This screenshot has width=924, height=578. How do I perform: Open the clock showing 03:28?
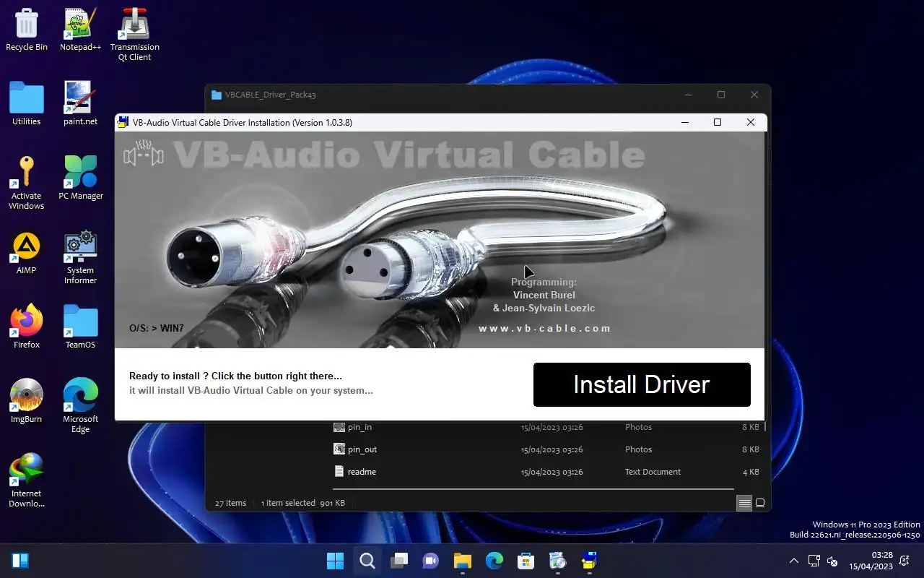(871, 561)
